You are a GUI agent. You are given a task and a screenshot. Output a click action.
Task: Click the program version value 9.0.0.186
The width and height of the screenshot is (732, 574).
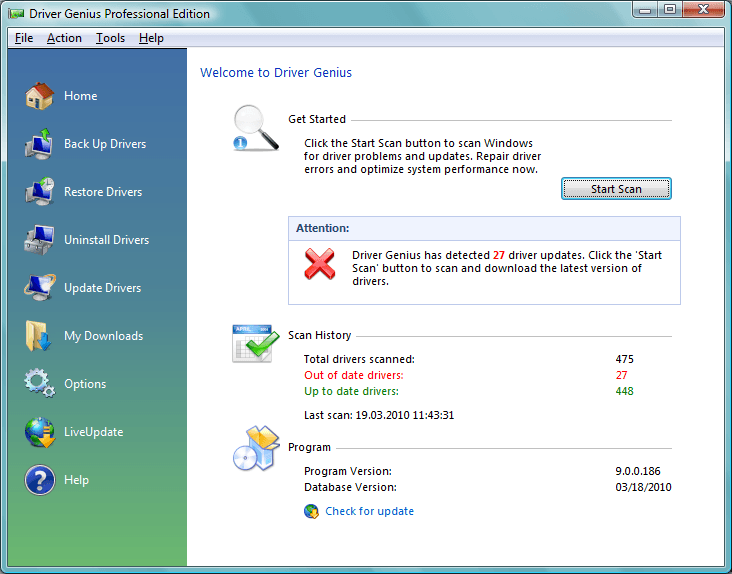pos(638,471)
